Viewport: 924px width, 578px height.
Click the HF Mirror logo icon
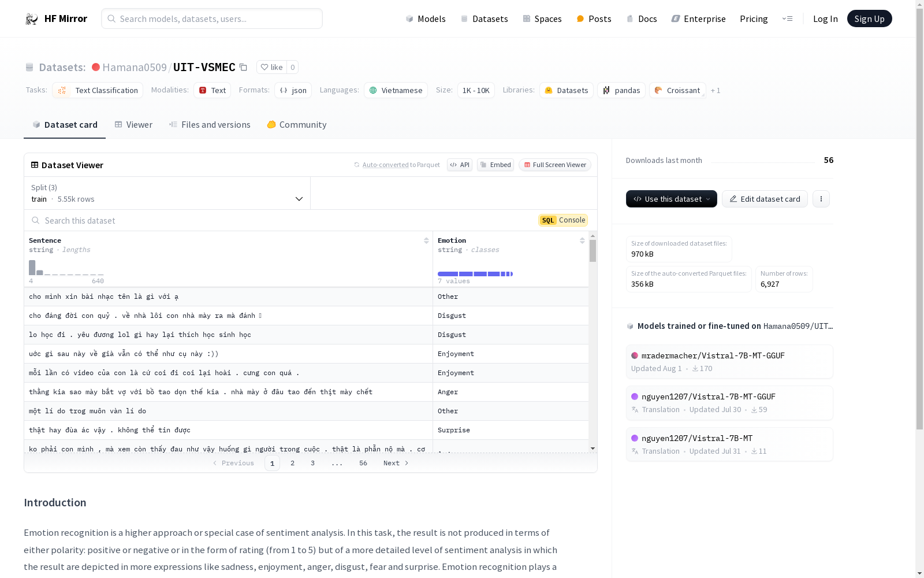click(x=32, y=19)
